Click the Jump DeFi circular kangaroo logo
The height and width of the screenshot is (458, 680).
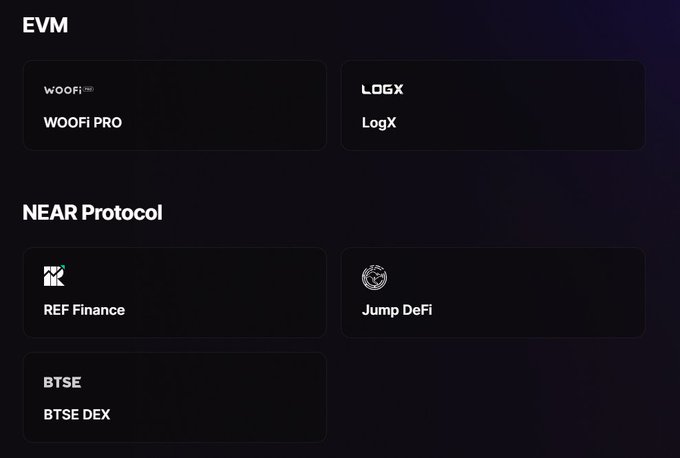click(374, 277)
